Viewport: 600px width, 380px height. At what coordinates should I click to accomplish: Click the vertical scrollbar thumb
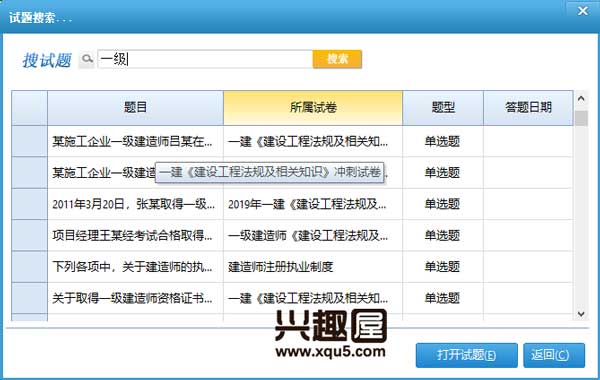[581, 118]
